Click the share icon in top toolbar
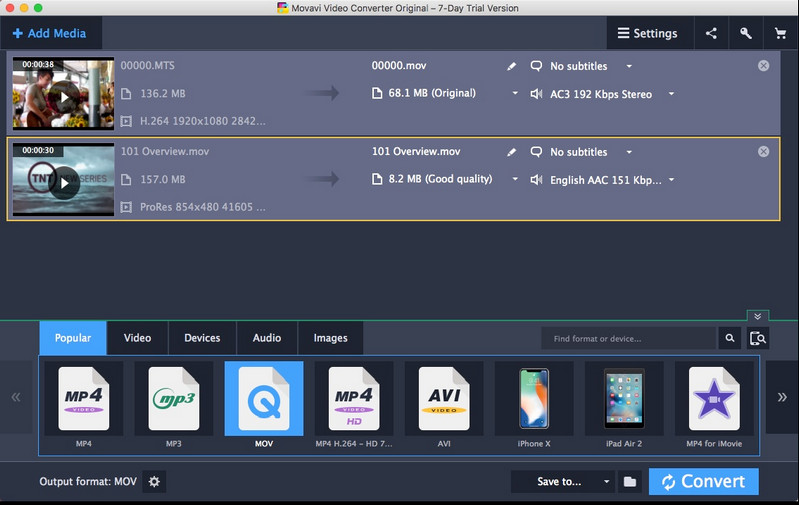 point(711,33)
